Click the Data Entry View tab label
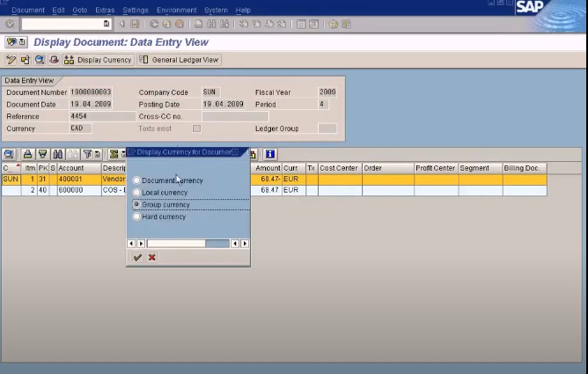588x374 pixels. point(29,81)
